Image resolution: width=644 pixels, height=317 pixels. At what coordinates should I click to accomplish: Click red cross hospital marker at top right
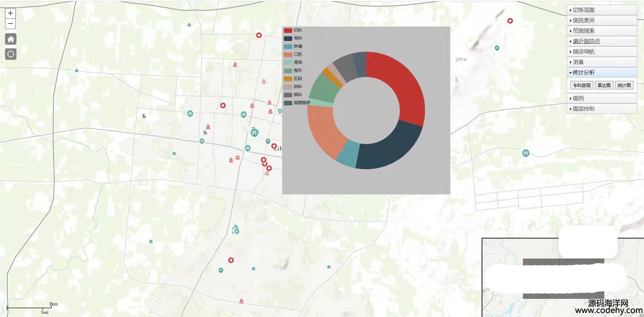[510, 21]
